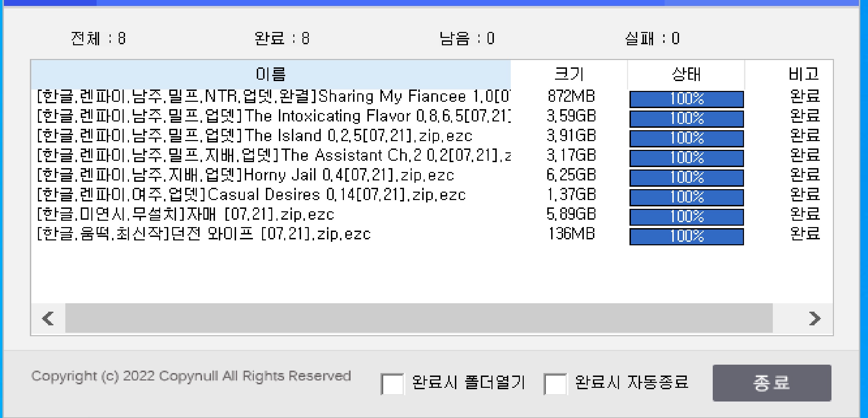Click the 크기 column header
868x418 pixels.
569,74
